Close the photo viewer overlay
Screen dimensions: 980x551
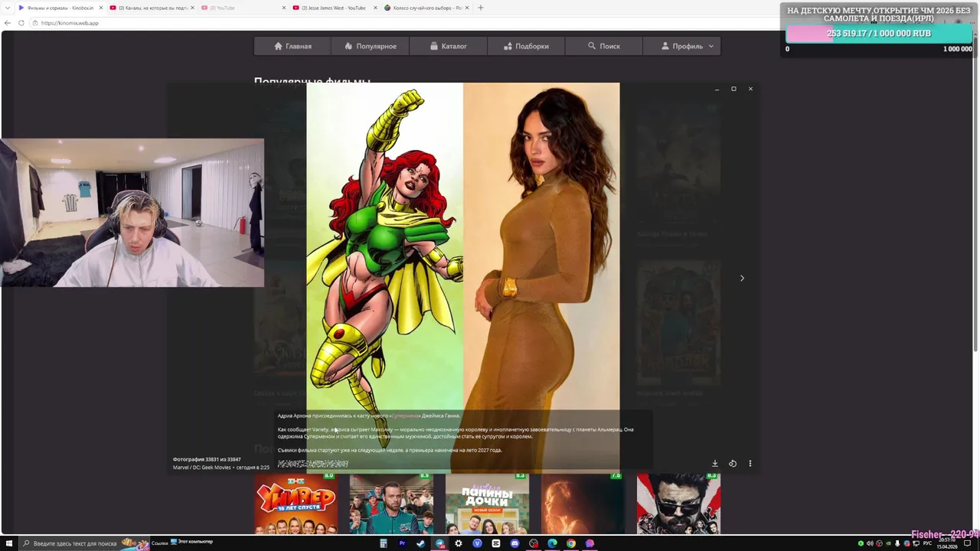click(750, 89)
